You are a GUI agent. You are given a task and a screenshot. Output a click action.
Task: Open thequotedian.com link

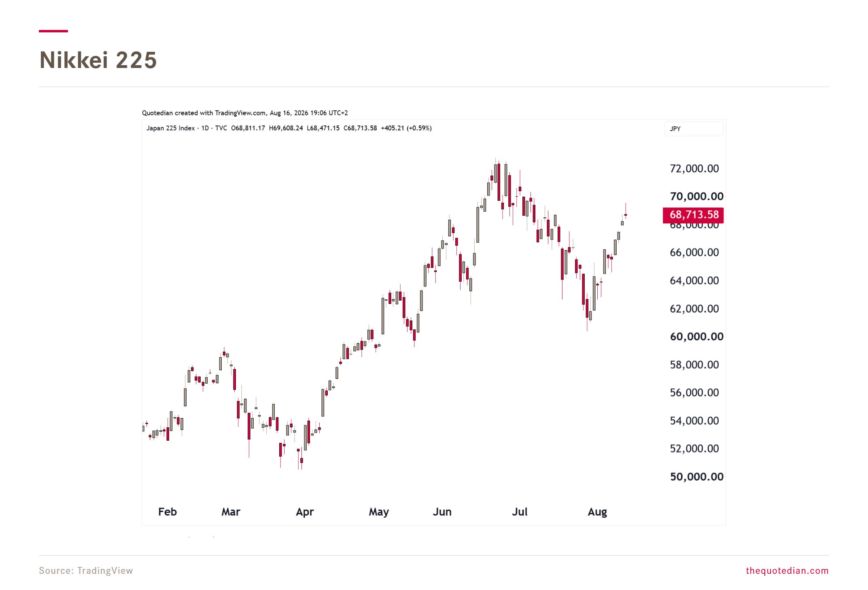point(787,571)
